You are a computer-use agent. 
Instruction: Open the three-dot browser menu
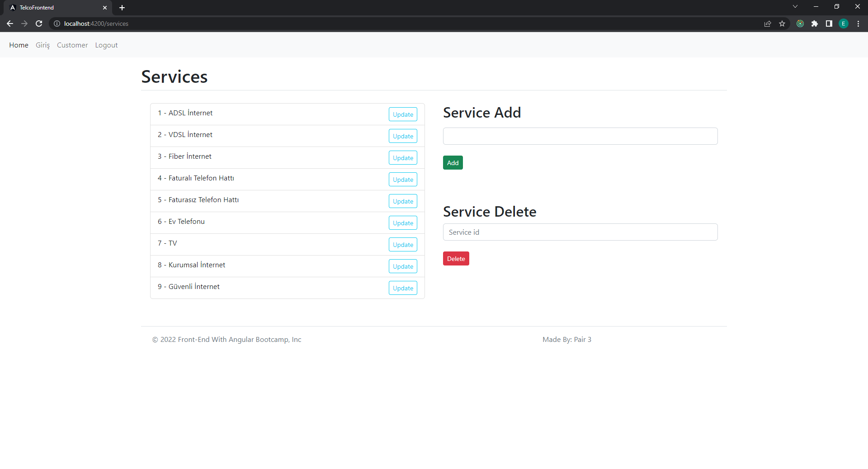[x=858, y=24]
